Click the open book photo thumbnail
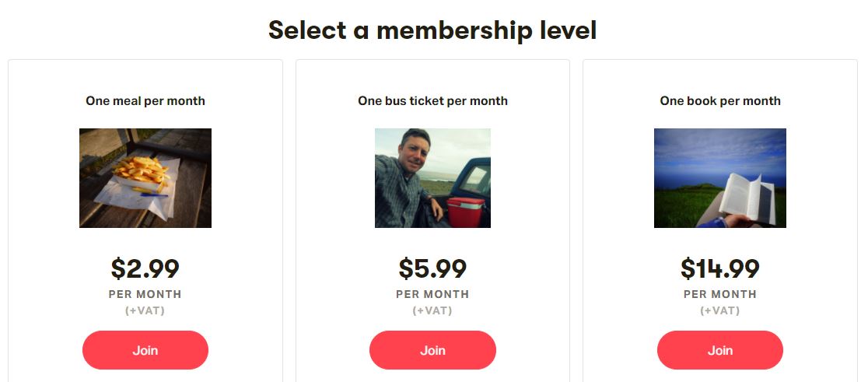The width and height of the screenshot is (868, 382). tap(720, 178)
